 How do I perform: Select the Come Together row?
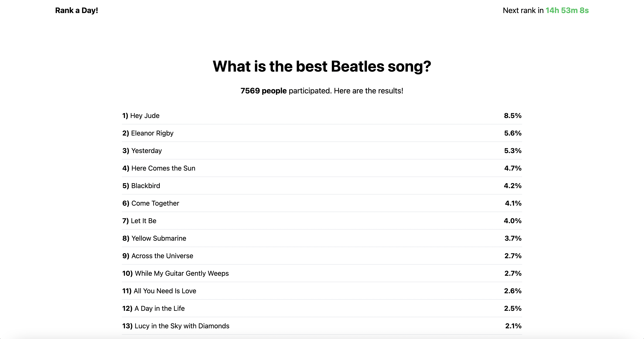pos(322,203)
